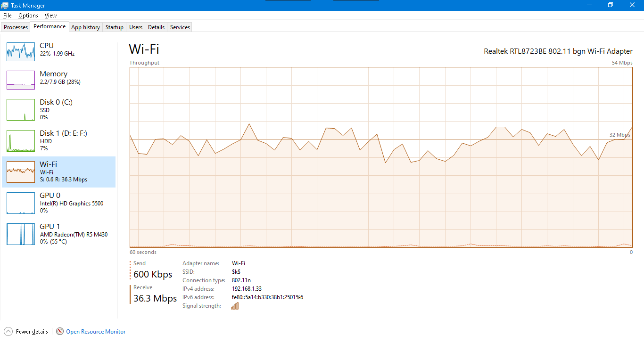
Task: Open the Options menu
Action: pyautogui.click(x=28, y=16)
